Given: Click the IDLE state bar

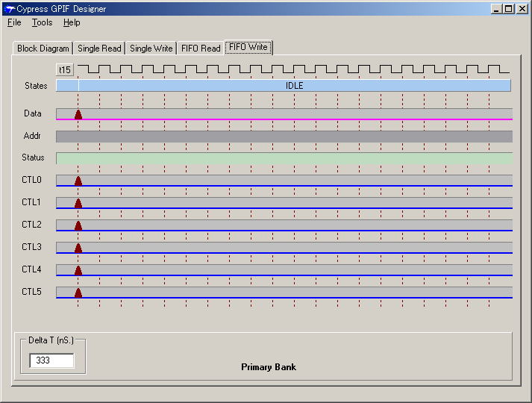Looking at the screenshot, I should [x=295, y=86].
